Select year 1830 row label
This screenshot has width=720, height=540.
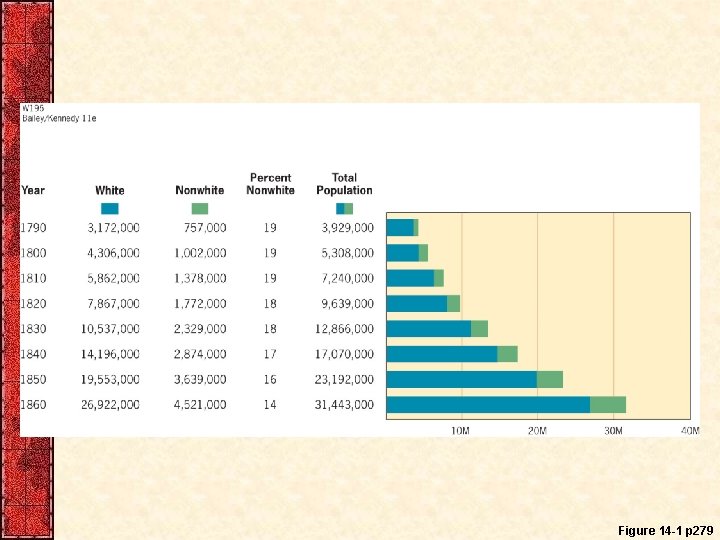click(x=33, y=329)
